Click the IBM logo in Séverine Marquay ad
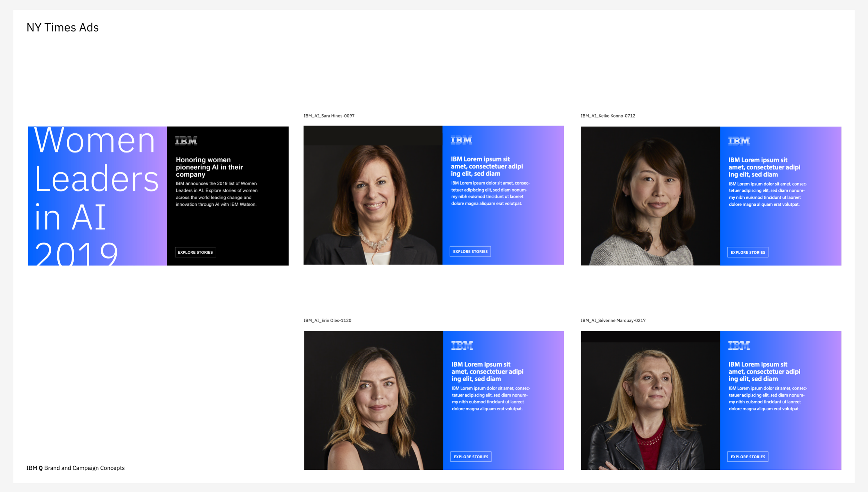868x492 pixels. 739,345
